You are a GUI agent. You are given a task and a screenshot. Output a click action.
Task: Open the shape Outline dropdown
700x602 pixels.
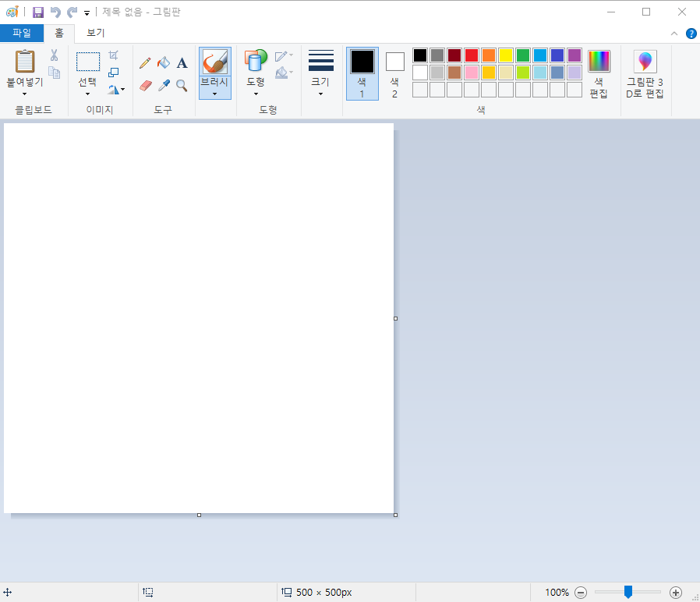tap(284, 56)
